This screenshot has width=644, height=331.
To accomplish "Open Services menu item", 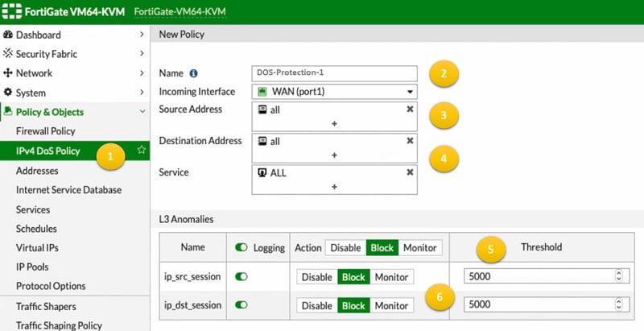I will click(33, 209).
